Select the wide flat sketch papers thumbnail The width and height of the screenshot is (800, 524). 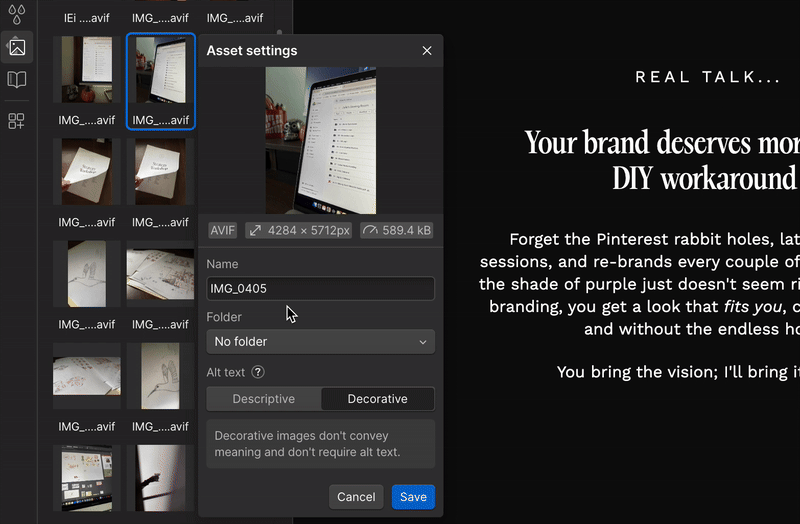pyautogui.click(x=87, y=376)
